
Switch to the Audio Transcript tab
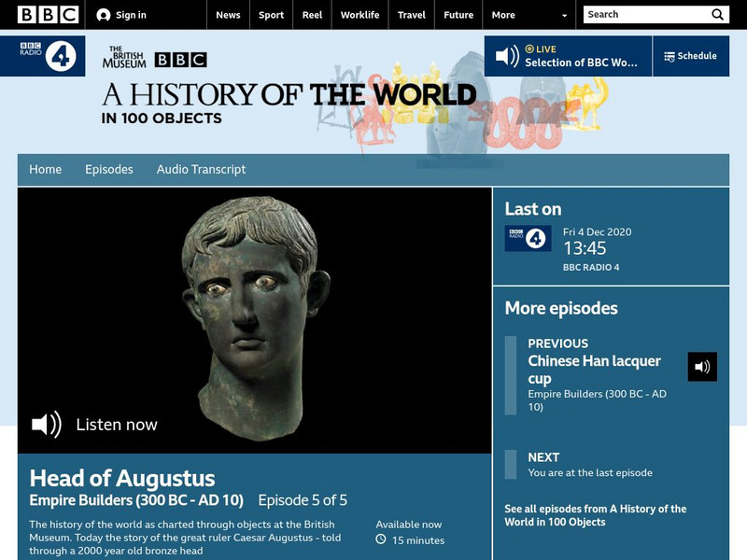202,170
